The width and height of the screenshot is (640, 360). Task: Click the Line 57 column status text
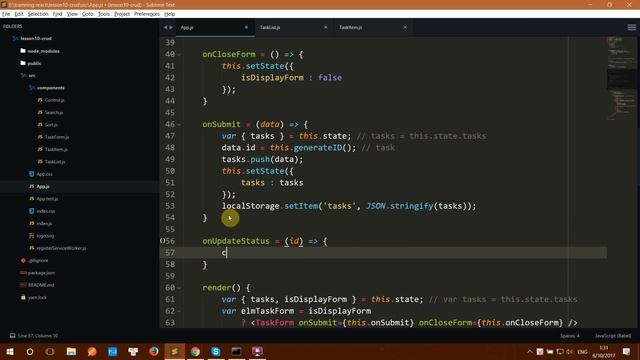[x=38, y=336]
